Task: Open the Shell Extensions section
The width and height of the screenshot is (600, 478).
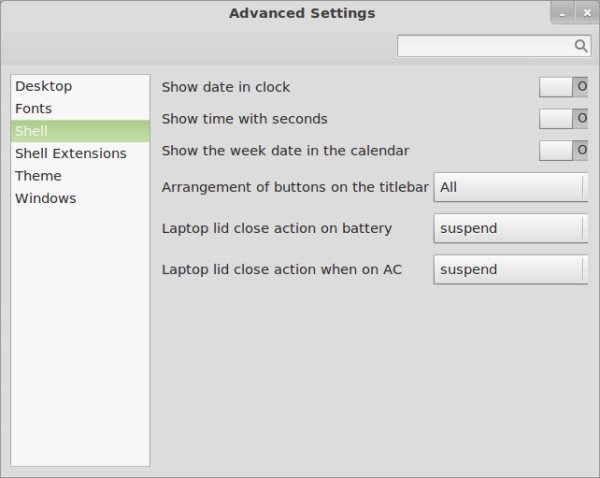Action: click(x=71, y=154)
